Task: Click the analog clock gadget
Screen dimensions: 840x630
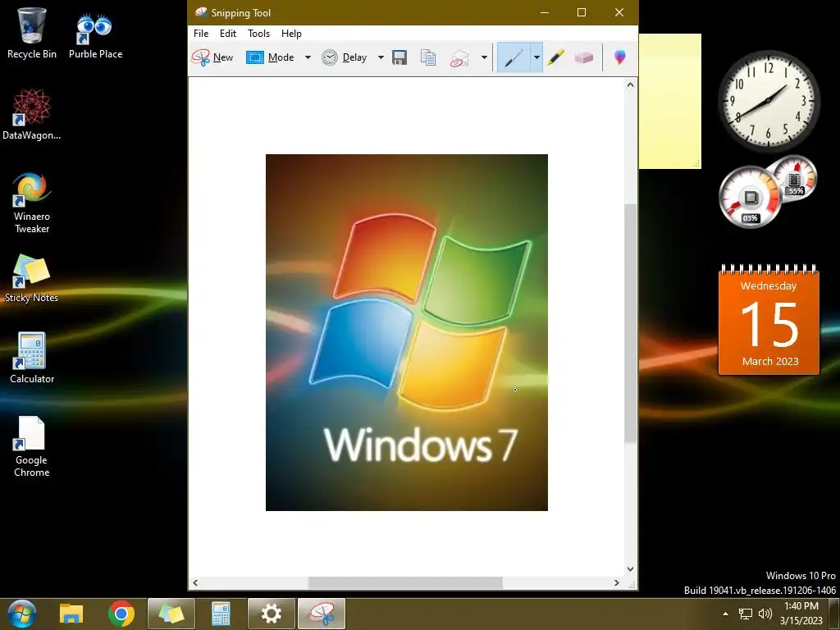Action: (x=768, y=100)
